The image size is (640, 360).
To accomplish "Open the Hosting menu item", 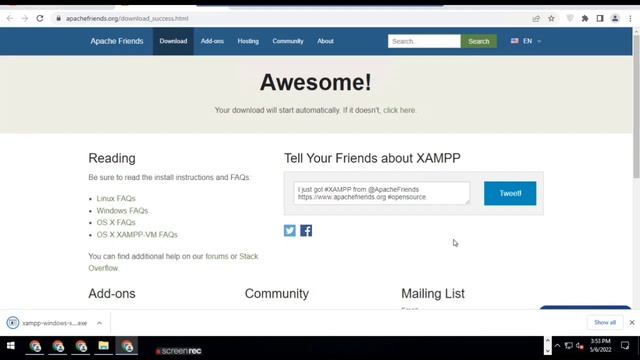I will tap(248, 41).
